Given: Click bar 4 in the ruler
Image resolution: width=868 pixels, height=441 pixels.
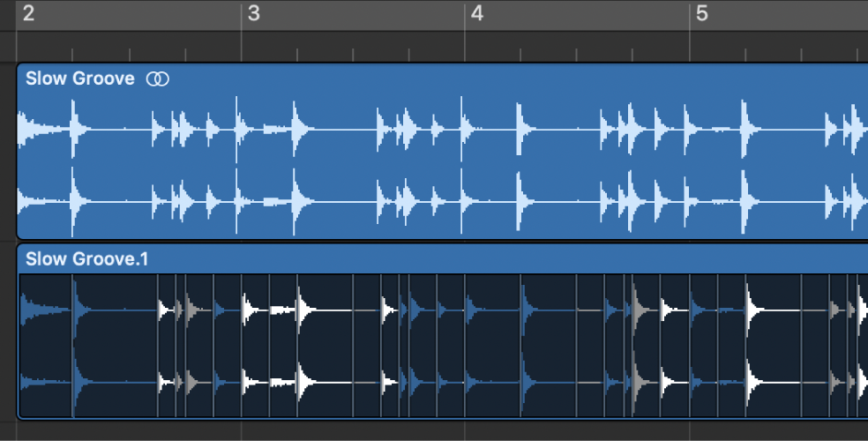Looking at the screenshot, I should (x=477, y=13).
